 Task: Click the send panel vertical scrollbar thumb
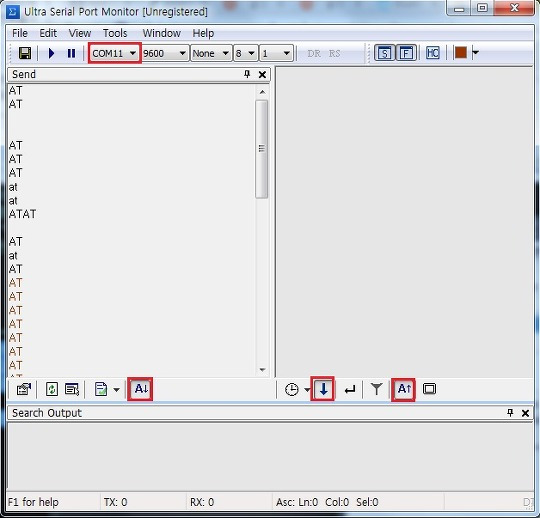(x=262, y=149)
